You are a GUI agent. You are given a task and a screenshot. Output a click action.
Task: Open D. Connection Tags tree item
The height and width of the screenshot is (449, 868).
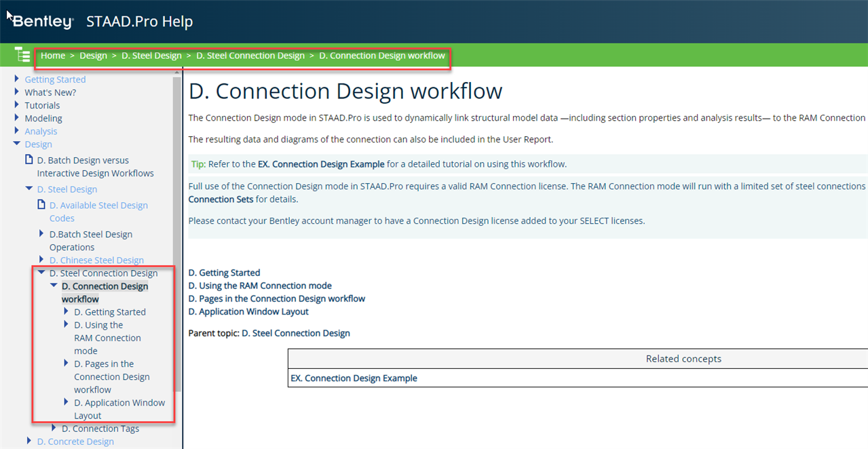pyautogui.click(x=100, y=428)
